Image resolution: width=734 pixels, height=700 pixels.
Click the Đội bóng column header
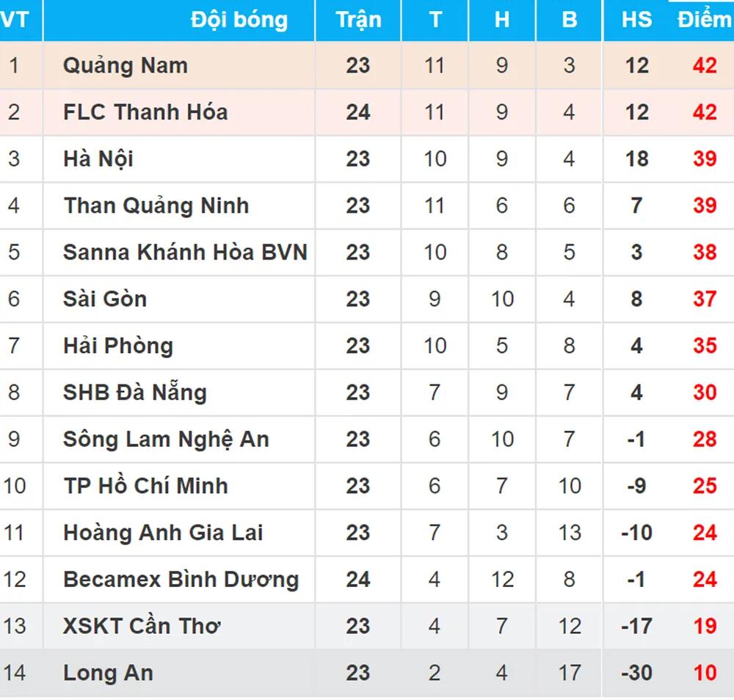coord(239,20)
